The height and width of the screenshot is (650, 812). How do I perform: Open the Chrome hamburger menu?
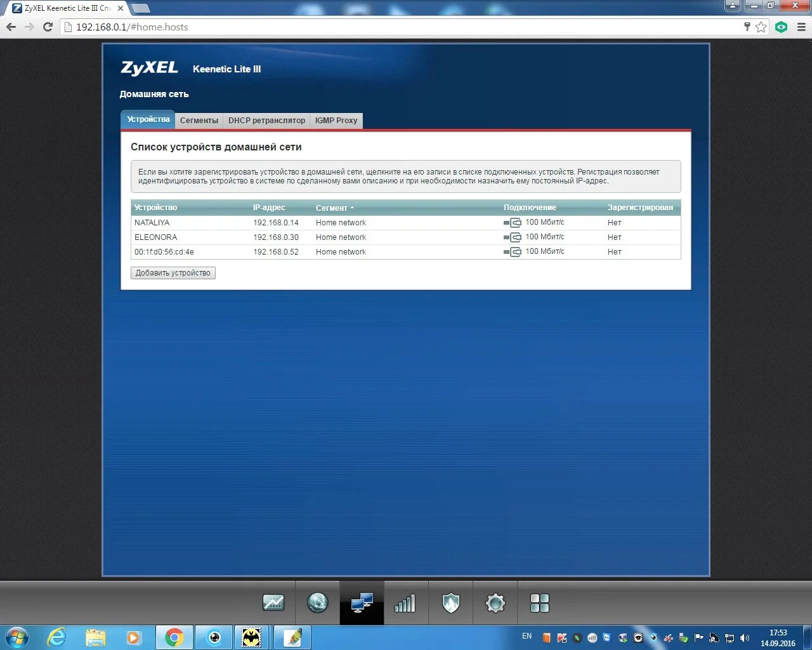point(801,27)
